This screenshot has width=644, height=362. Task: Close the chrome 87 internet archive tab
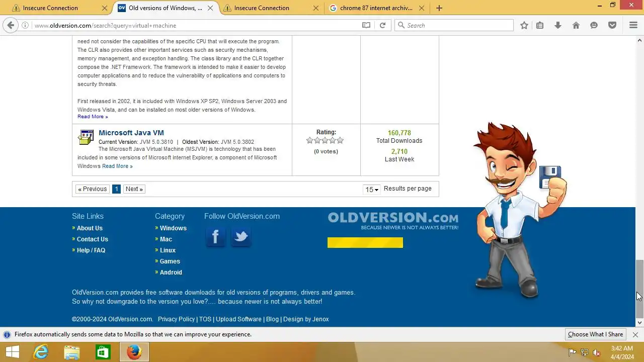422,8
